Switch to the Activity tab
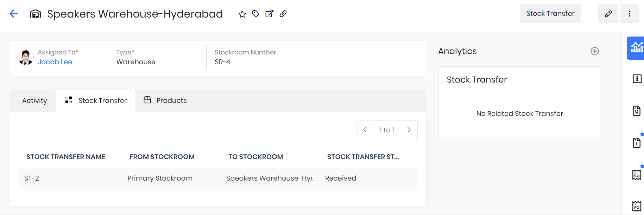This screenshot has width=644, height=215. (34, 100)
